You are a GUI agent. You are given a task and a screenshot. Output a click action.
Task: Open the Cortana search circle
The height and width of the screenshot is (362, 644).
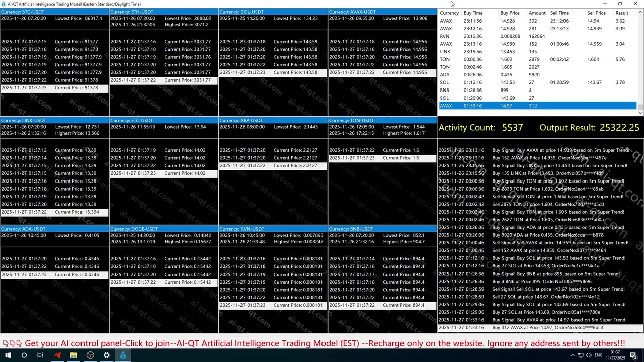coord(24,355)
